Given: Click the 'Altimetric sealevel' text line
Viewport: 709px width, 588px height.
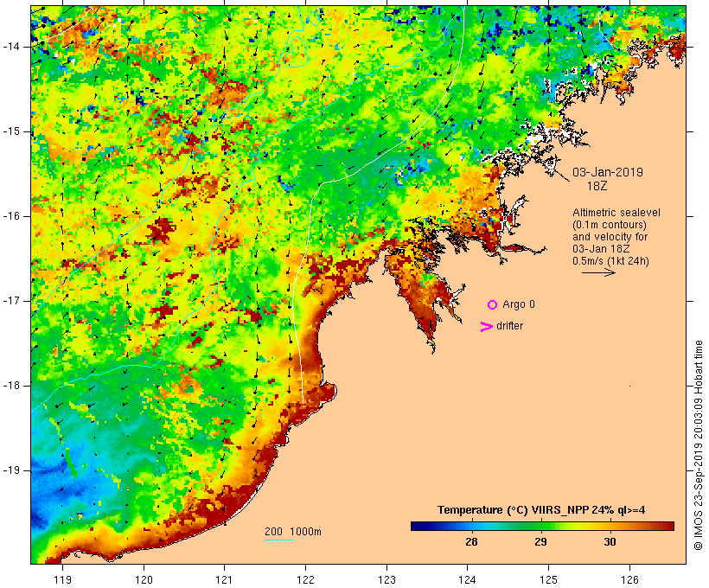Looking at the screenshot, I should tap(616, 213).
